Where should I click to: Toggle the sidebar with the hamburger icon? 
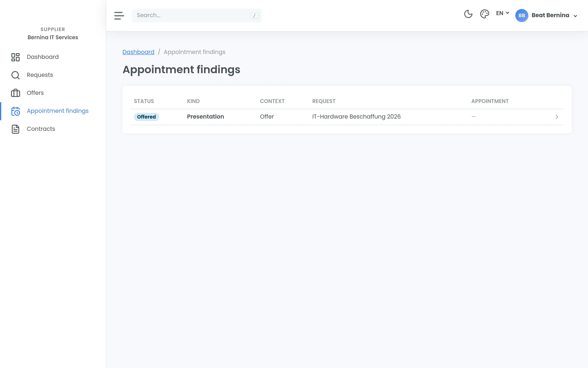tap(119, 16)
